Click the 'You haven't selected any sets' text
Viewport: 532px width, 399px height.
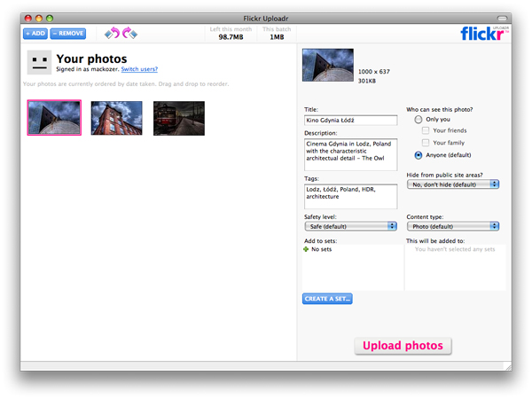click(x=455, y=249)
